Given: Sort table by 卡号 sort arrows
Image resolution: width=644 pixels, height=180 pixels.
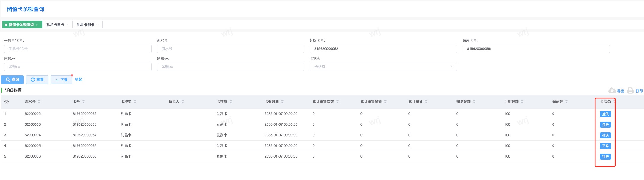Looking at the screenshot, I should pos(83,102).
